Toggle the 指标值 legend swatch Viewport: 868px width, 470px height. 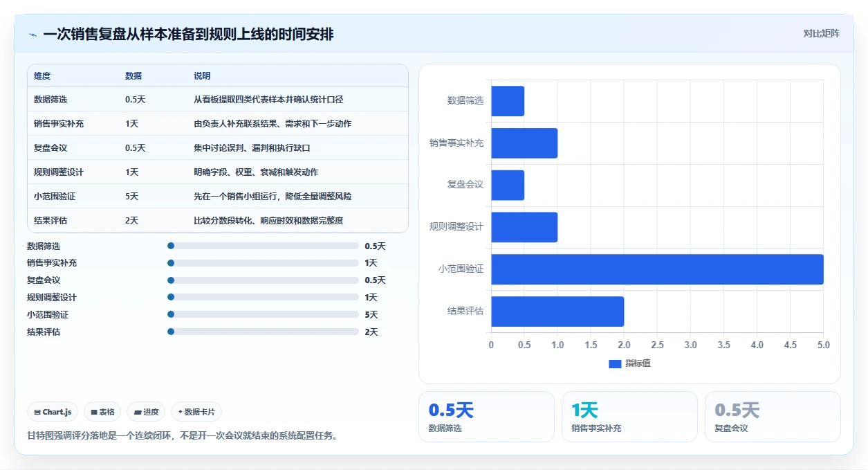[x=615, y=363]
